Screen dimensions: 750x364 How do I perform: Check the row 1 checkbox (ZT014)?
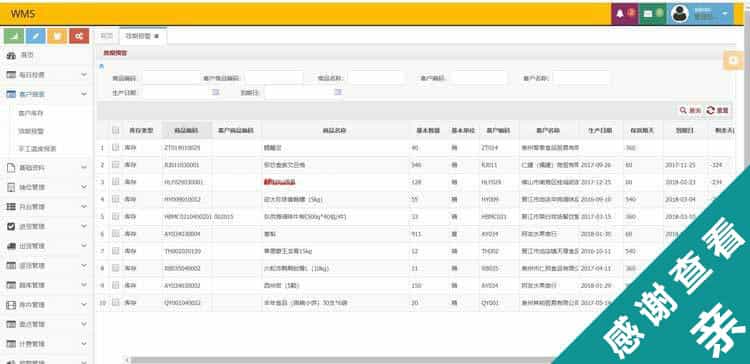coord(115,148)
